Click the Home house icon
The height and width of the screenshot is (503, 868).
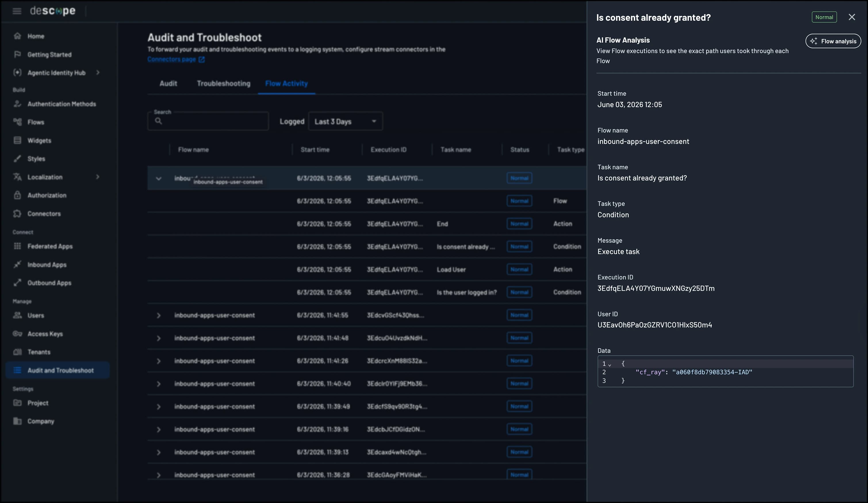point(18,36)
